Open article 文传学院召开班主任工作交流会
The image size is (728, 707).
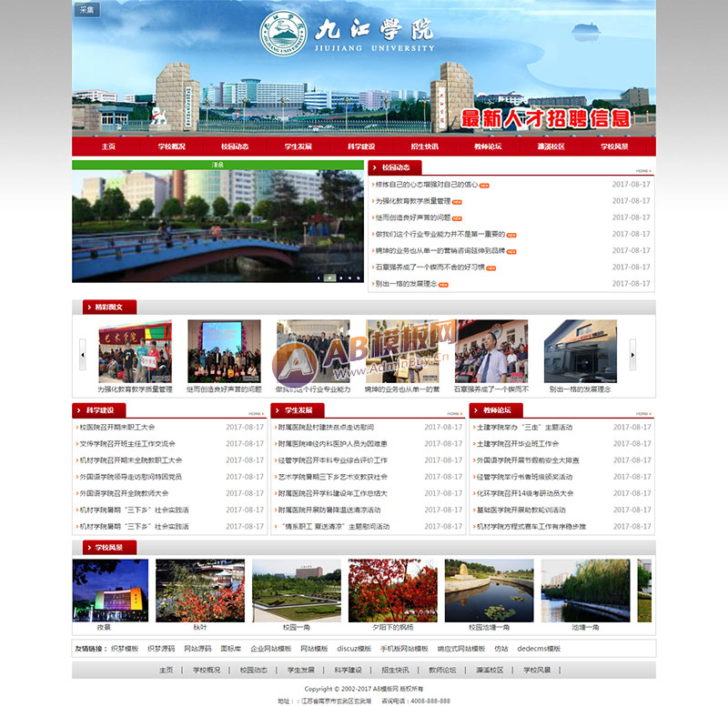[x=127, y=444]
